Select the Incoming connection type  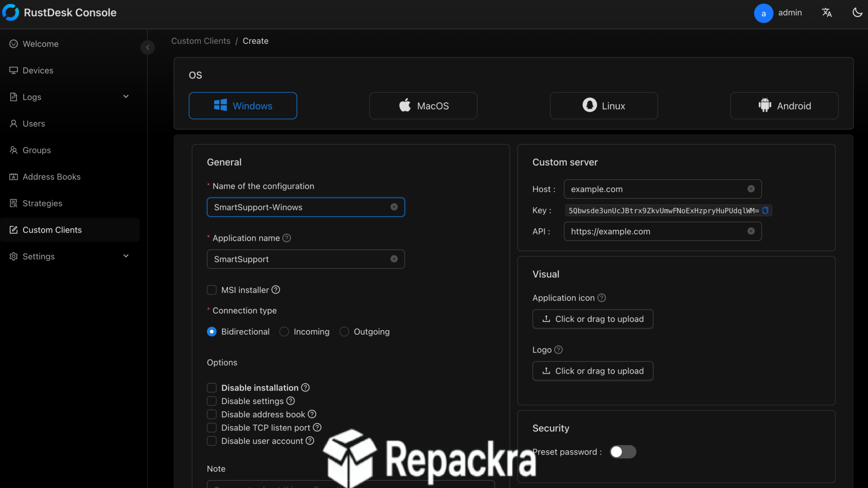(284, 332)
